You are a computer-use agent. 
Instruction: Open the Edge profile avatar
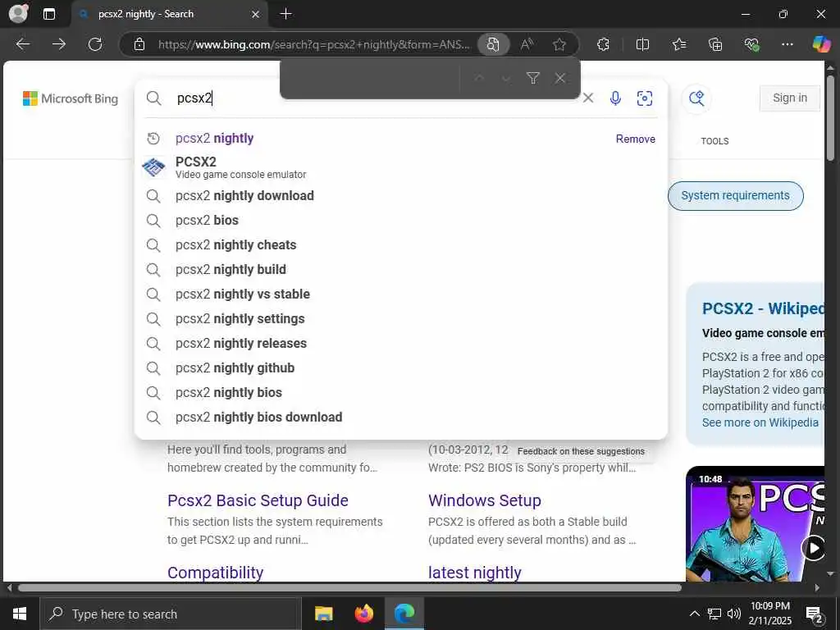click(19, 13)
